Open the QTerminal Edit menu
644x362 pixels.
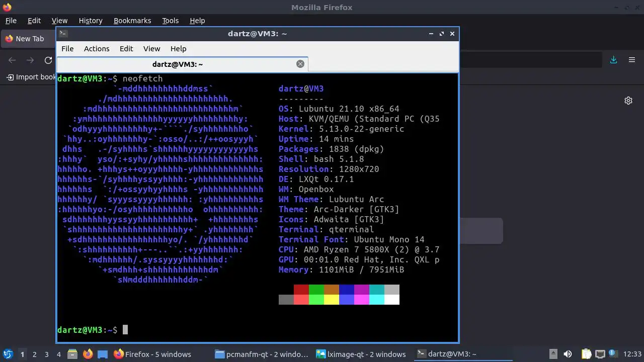126,49
